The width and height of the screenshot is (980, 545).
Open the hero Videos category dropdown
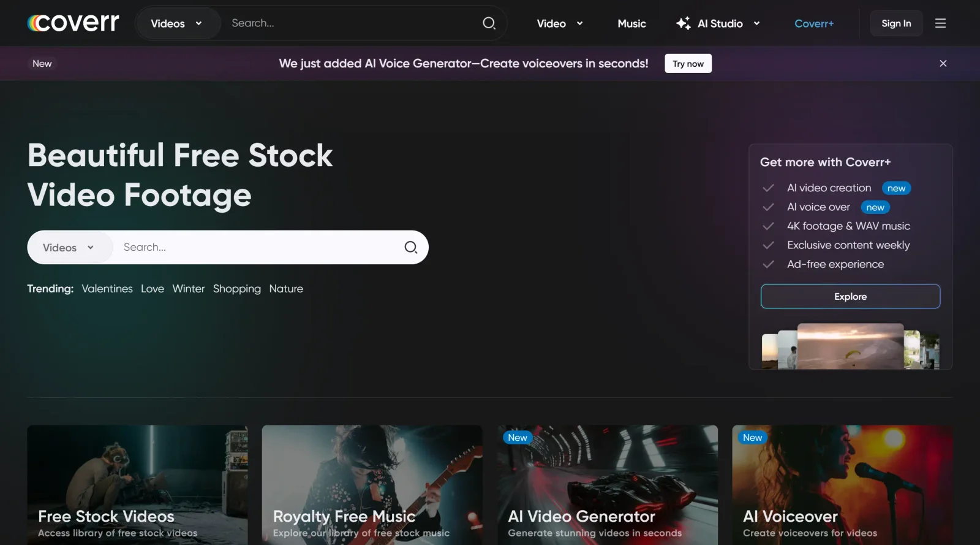70,248
